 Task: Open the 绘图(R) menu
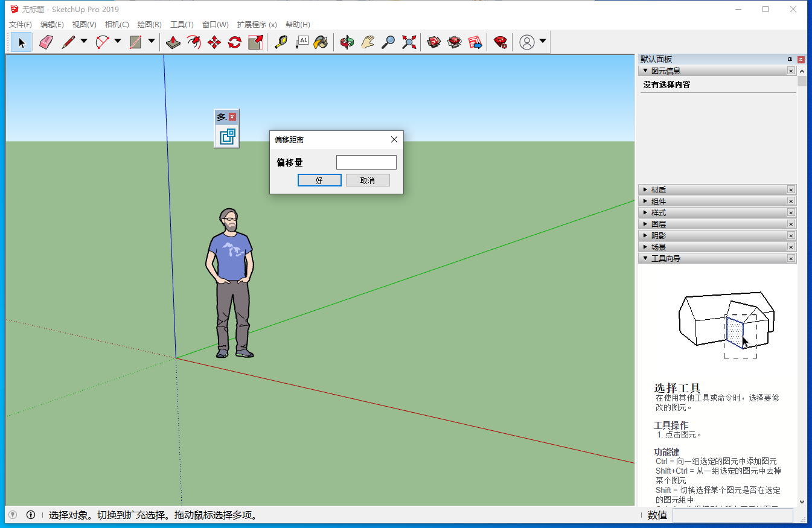pos(149,25)
